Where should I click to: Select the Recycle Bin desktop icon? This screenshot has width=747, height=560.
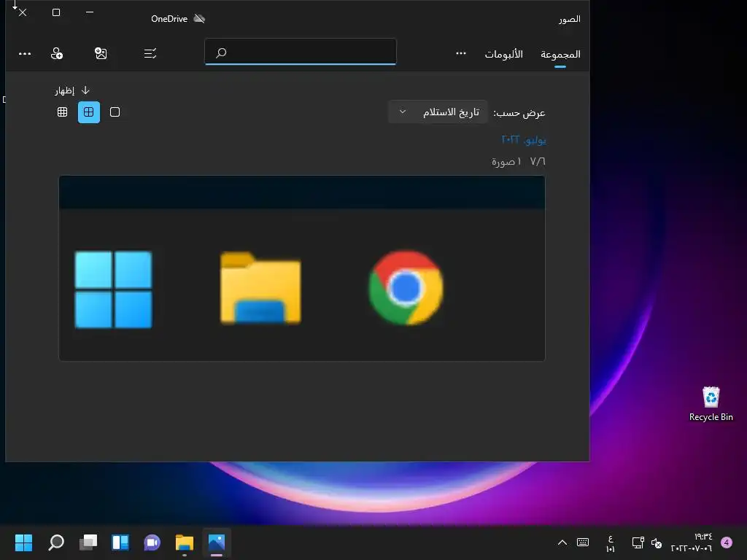pyautogui.click(x=711, y=404)
